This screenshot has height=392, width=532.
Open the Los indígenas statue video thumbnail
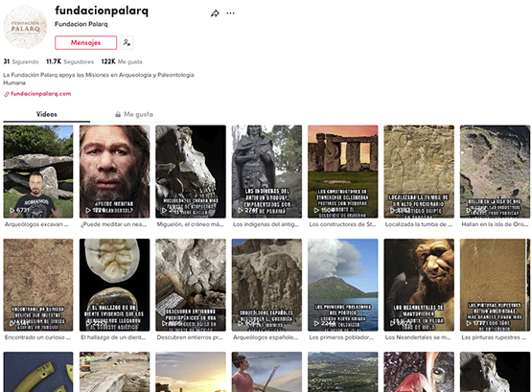point(266,172)
